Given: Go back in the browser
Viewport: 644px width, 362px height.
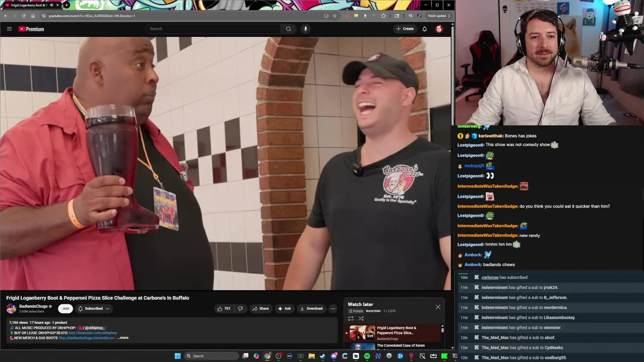Looking at the screenshot, I should point(6,16).
